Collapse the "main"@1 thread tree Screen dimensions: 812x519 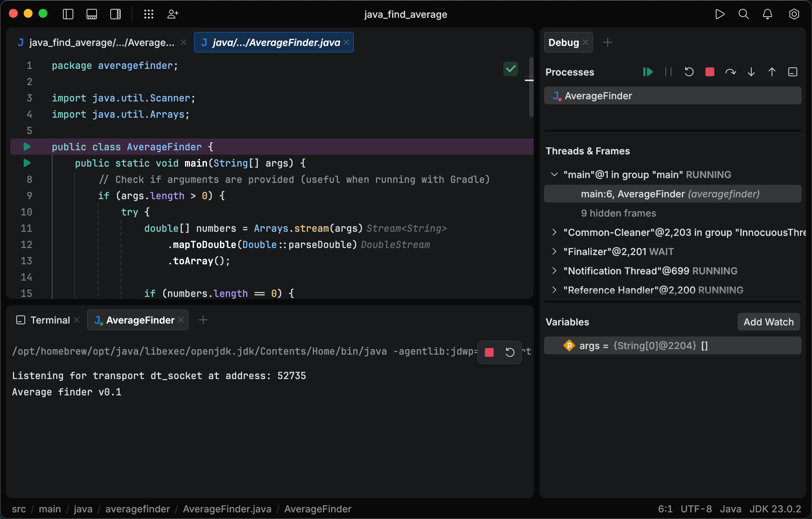coord(554,174)
